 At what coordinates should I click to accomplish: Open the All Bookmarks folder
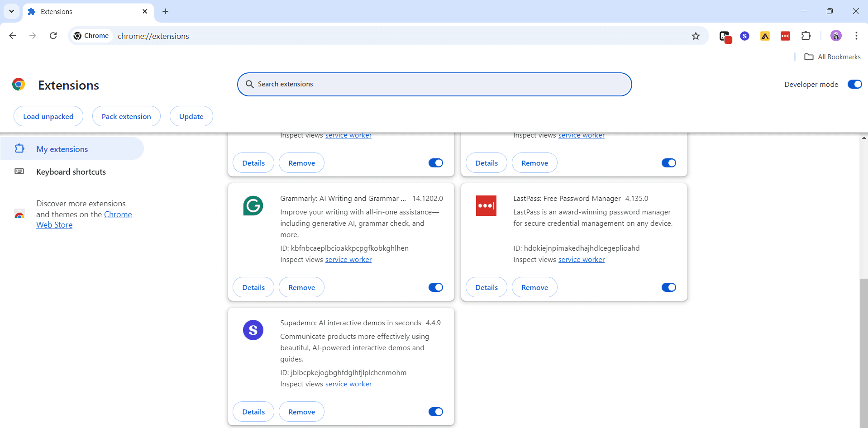click(x=832, y=57)
